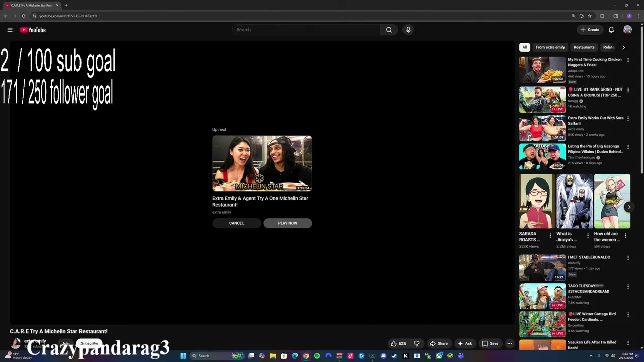Reload the page in Chrome
The image size is (644, 362).
24,16
